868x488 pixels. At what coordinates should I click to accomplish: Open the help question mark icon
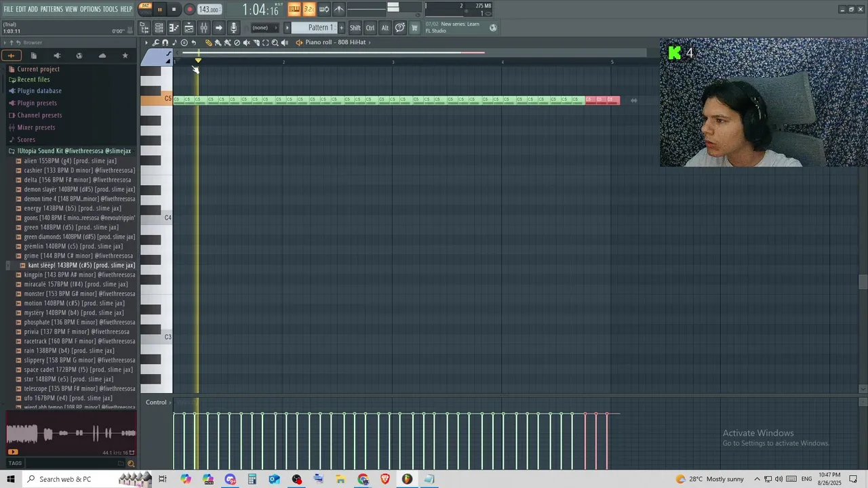pos(400,28)
